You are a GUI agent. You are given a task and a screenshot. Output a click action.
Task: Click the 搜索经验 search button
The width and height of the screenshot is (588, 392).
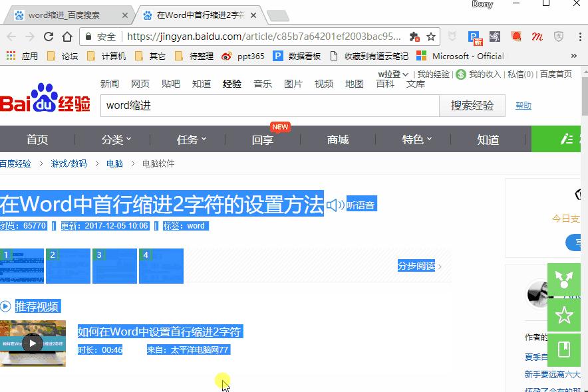pyautogui.click(x=472, y=106)
